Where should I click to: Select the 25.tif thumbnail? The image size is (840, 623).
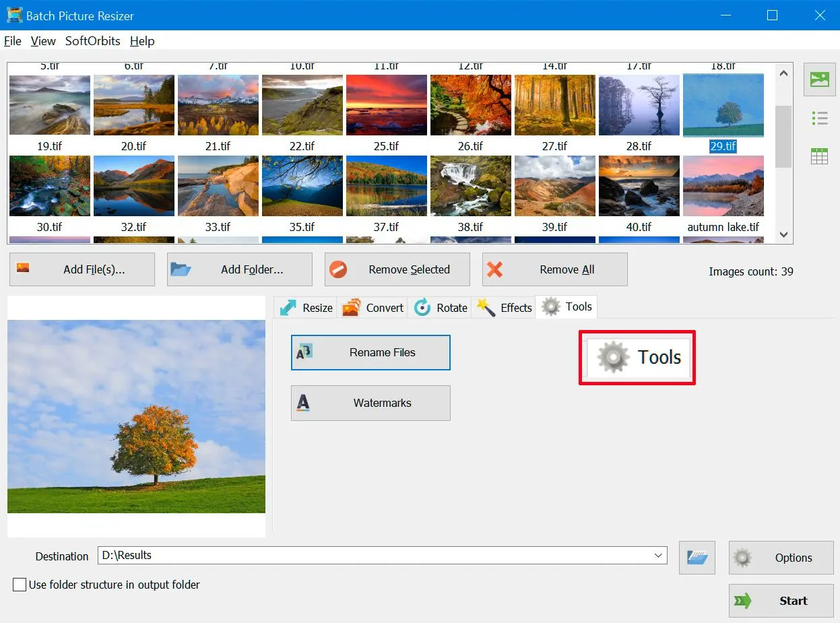tap(387, 186)
